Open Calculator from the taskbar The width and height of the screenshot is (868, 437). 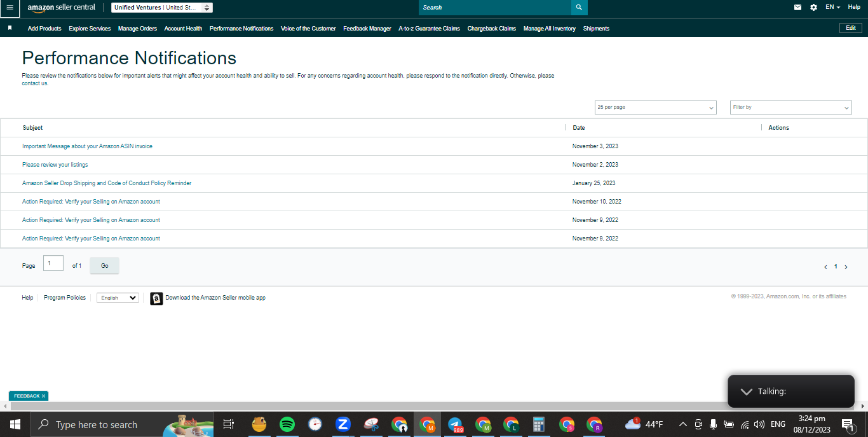point(539,424)
